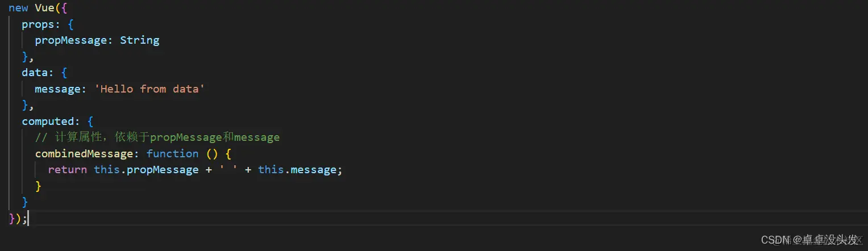
Task: Click the opening curly brace after 'computed:'
Action: coord(90,122)
